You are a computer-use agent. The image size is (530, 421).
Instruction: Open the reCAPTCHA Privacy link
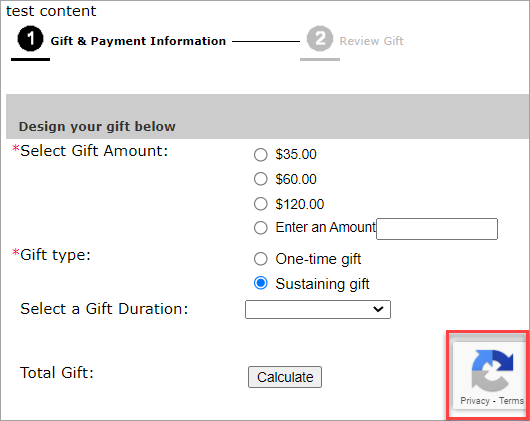(475, 401)
